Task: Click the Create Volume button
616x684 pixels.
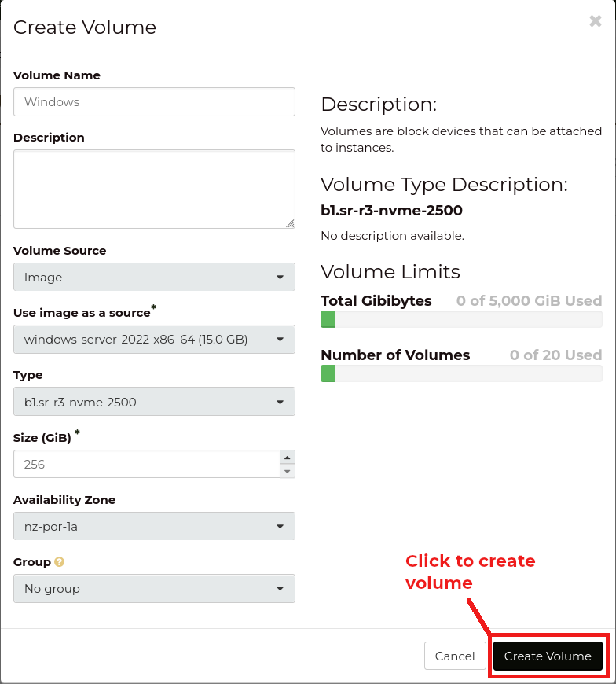Action: [548, 656]
